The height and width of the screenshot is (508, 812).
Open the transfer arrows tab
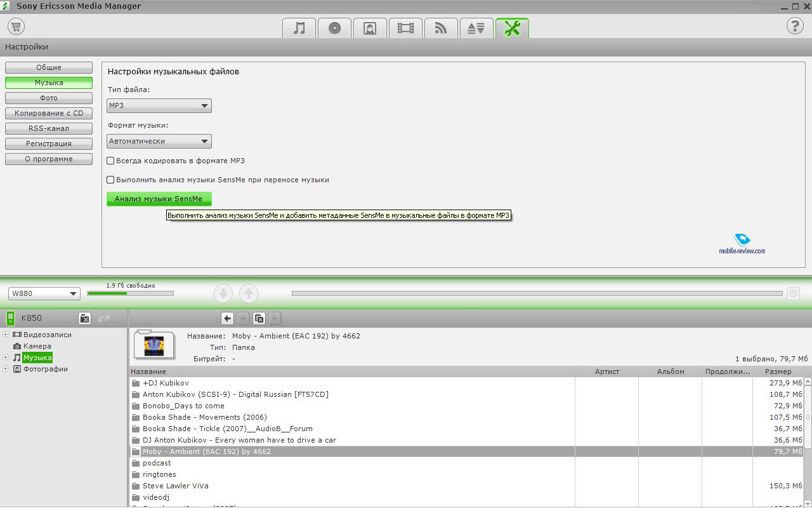476,29
